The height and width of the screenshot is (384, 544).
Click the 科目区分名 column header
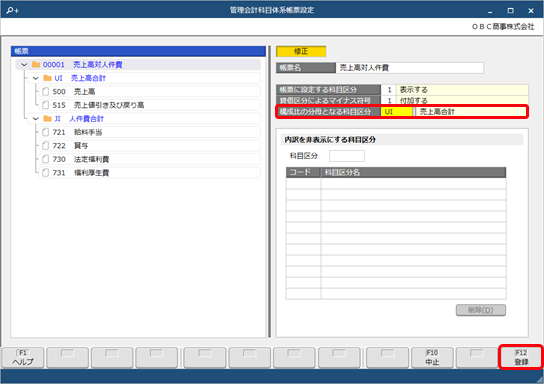413,172
